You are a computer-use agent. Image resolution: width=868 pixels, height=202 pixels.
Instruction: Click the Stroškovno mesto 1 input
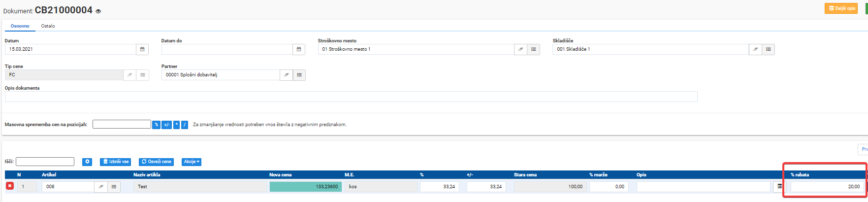416,49
